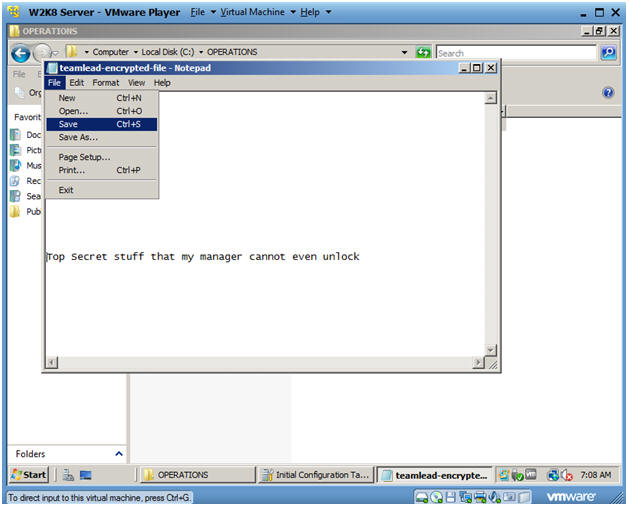This screenshot has width=628, height=506.
Task: Select Open... in the File menu
Action: click(101, 111)
